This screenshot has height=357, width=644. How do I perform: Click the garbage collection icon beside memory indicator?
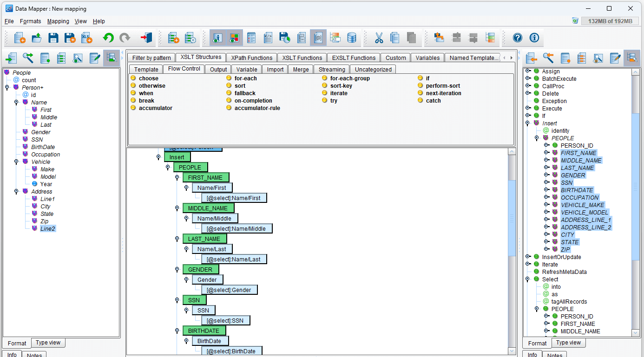pyautogui.click(x=575, y=21)
